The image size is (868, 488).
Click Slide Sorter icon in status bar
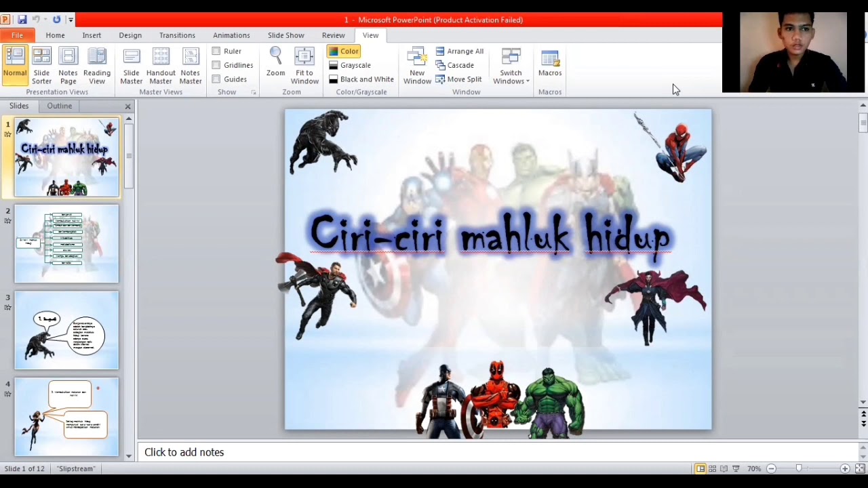(712, 468)
